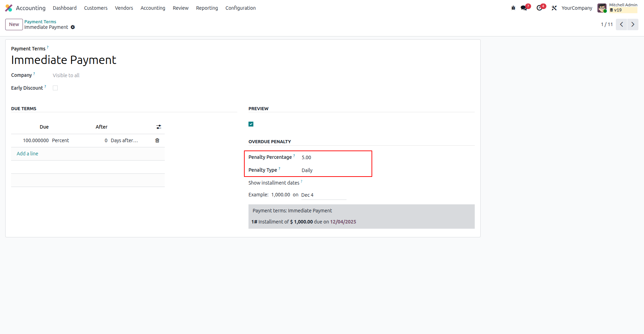644x334 pixels.
Task: Click the Early Discount help tooltip mark
Action: (45, 86)
